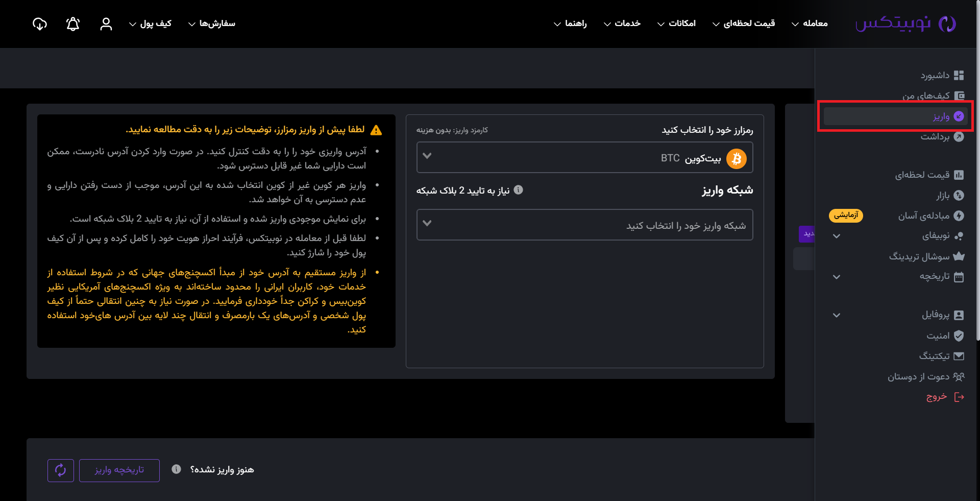Image resolution: width=980 pixels, height=501 pixels.
Task: Click the خروج logout link
Action: [x=937, y=397]
